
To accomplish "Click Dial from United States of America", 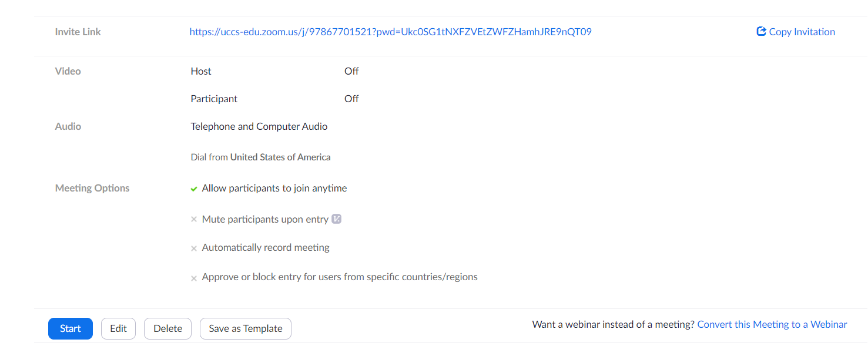I will 260,157.
